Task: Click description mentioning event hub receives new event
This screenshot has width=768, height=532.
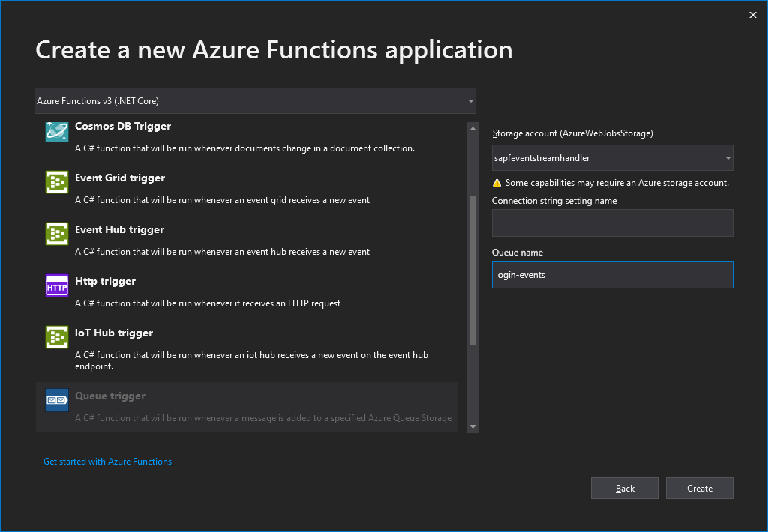Action: pyautogui.click(x=222, y=252)
